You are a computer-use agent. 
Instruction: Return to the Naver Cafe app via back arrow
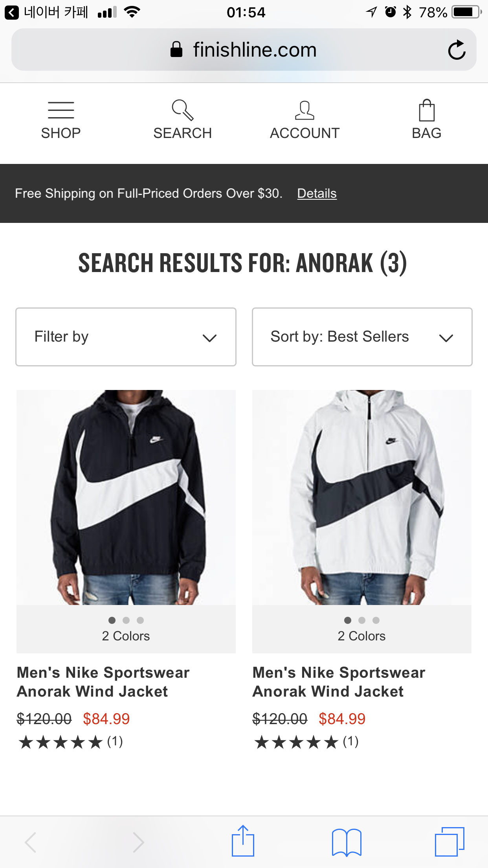[12, 13]
